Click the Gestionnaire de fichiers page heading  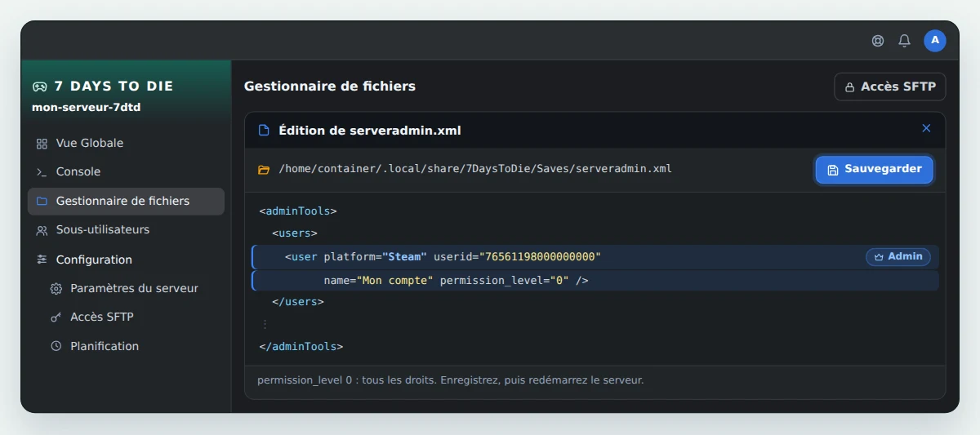tap(330, 87)
